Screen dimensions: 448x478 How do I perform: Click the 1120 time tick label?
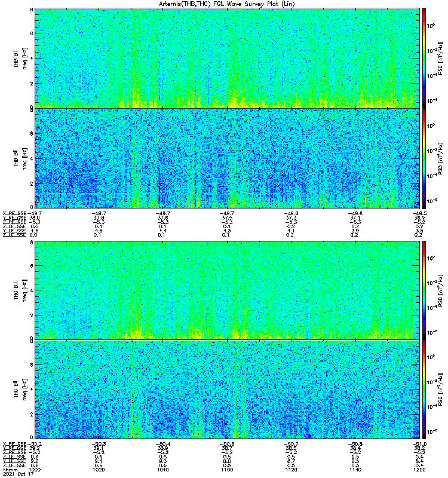pyautogui.click(x=291, y=470)
